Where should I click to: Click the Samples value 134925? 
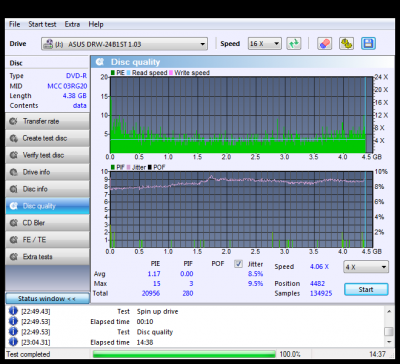pos(321,294)
